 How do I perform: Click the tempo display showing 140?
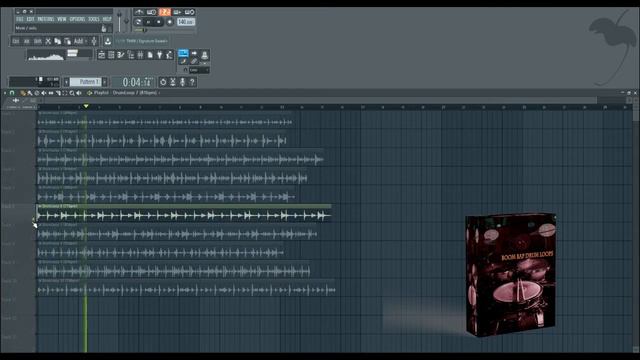click(186, 22)
